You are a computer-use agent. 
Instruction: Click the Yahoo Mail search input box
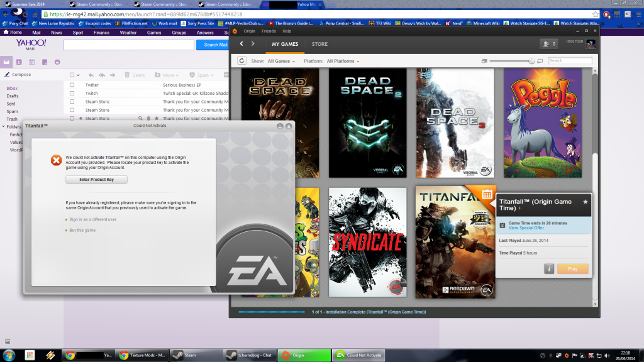point(129,45)
